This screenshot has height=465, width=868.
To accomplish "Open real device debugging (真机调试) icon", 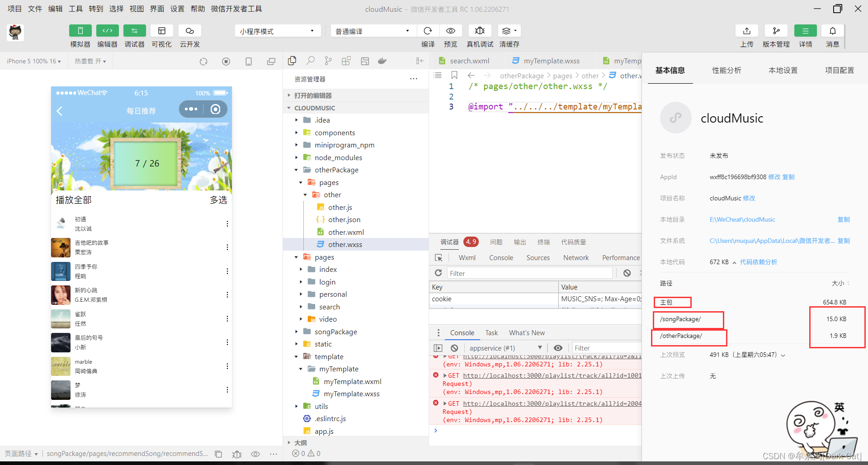I will (480, 31).
